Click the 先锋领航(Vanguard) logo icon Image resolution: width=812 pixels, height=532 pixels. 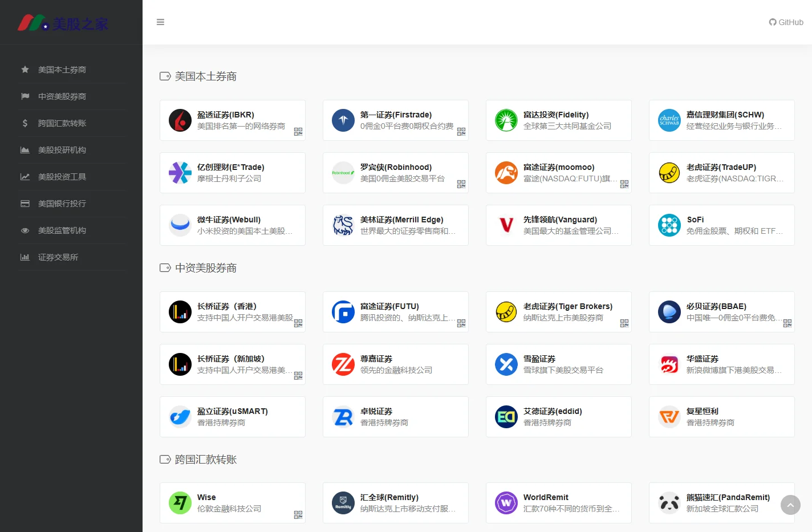coord(506,225)
